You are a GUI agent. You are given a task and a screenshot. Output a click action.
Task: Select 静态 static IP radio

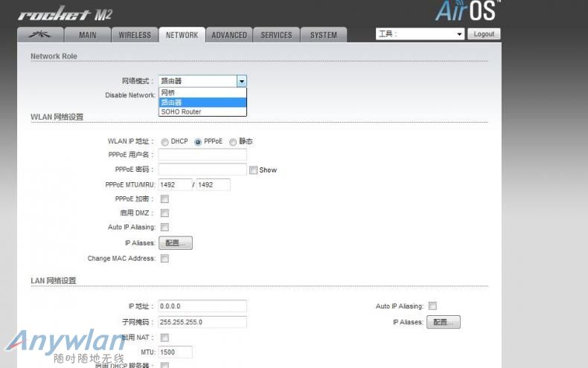click(233, 142)
